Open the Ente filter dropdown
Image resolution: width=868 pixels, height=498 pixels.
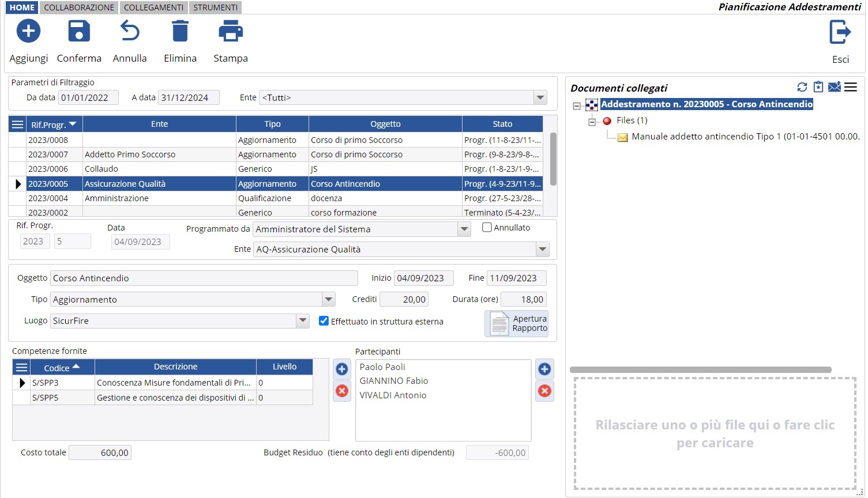tap(540, 98)
